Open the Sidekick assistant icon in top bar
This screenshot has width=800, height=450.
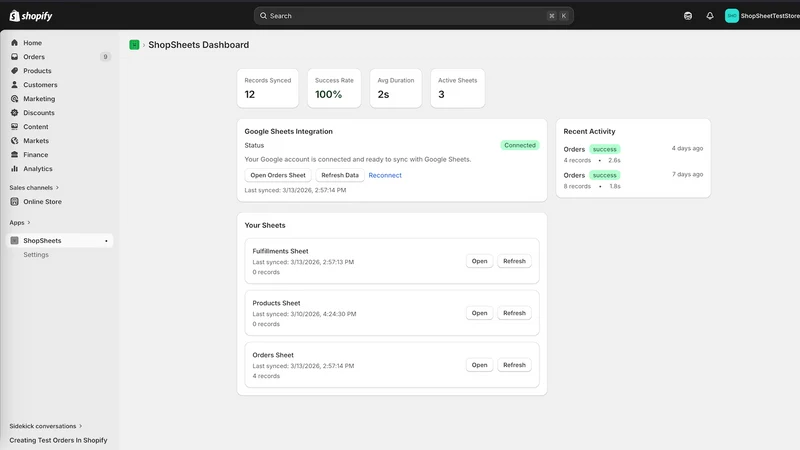[688, 16]
